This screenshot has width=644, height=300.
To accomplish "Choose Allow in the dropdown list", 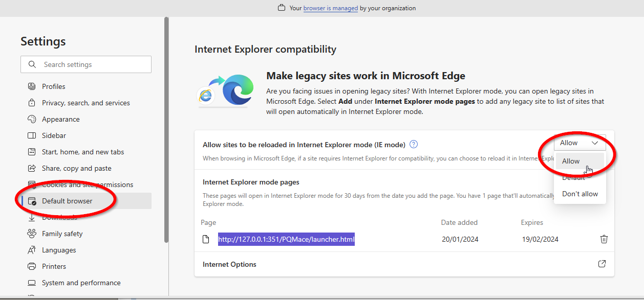I will pyautogui.click(x=580, y=161).
